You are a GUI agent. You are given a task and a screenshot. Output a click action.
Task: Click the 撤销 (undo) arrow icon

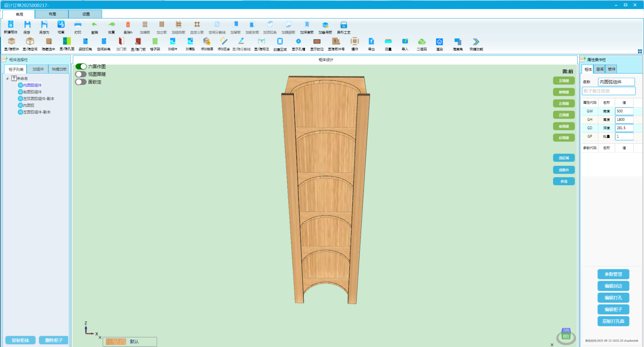coord(95,25)
